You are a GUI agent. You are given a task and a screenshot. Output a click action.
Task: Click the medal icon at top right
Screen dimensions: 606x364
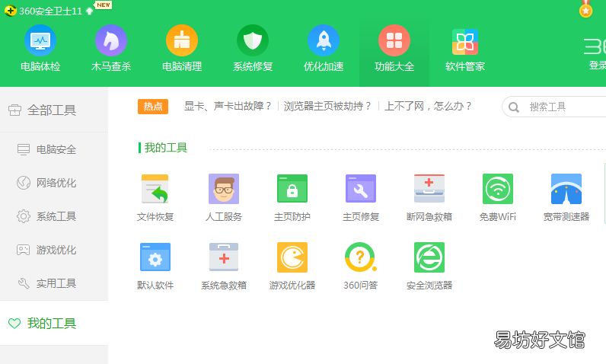pos(586,9)
